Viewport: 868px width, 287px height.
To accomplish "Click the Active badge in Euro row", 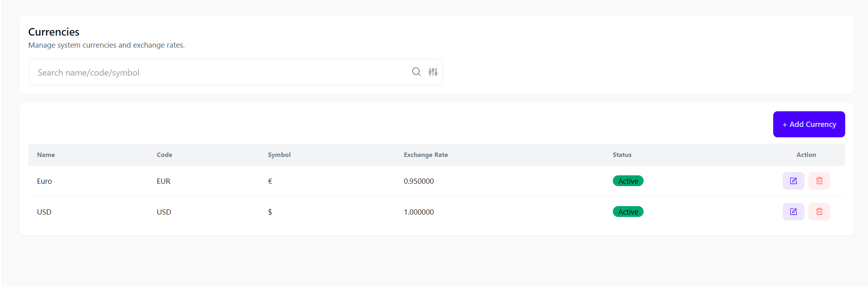I will coord(628,181).
